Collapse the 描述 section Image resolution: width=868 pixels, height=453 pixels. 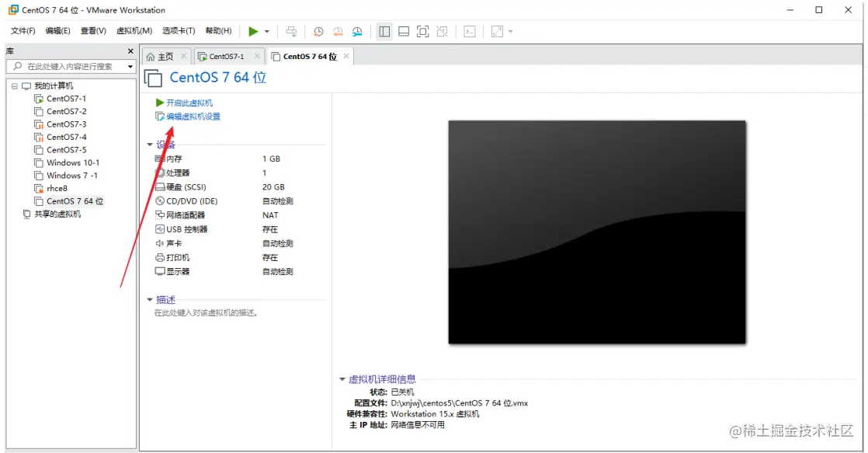click(150, 300)
